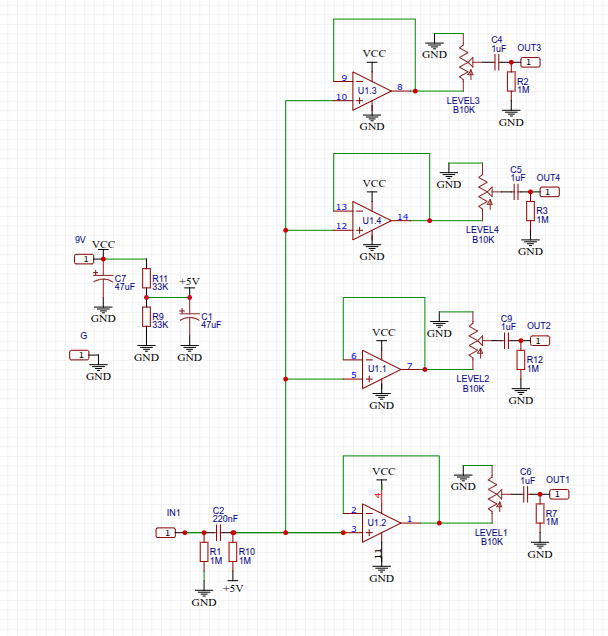Click resistor R9 33K

click(146, 317)
